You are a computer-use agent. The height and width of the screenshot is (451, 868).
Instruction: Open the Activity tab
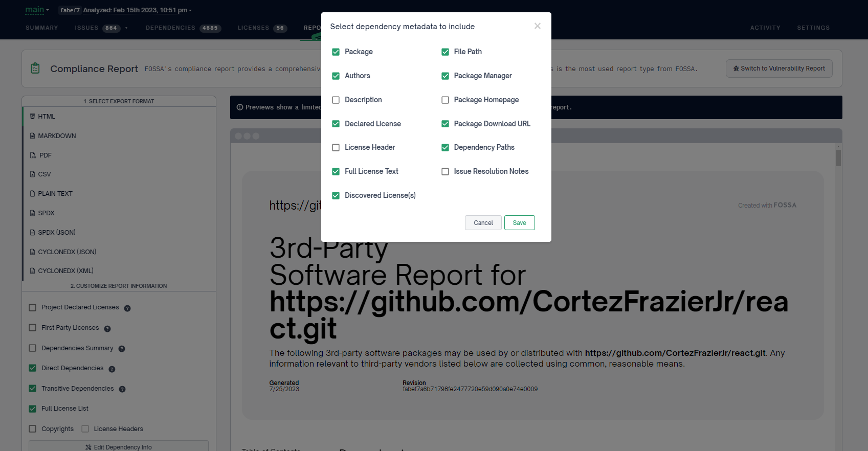click(765, 28)
